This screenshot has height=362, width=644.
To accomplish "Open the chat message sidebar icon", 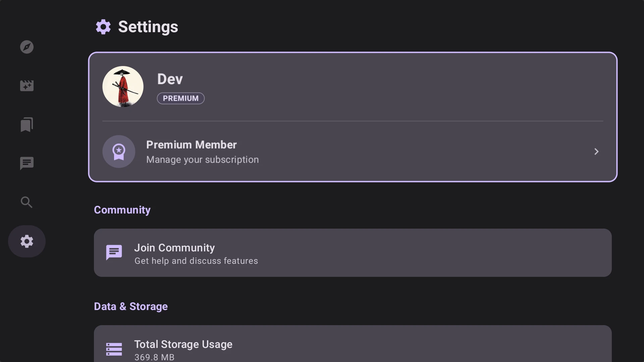I will pos(27,164).
